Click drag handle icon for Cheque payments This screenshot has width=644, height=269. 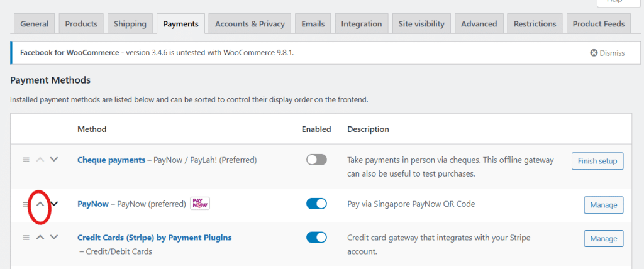26,160
